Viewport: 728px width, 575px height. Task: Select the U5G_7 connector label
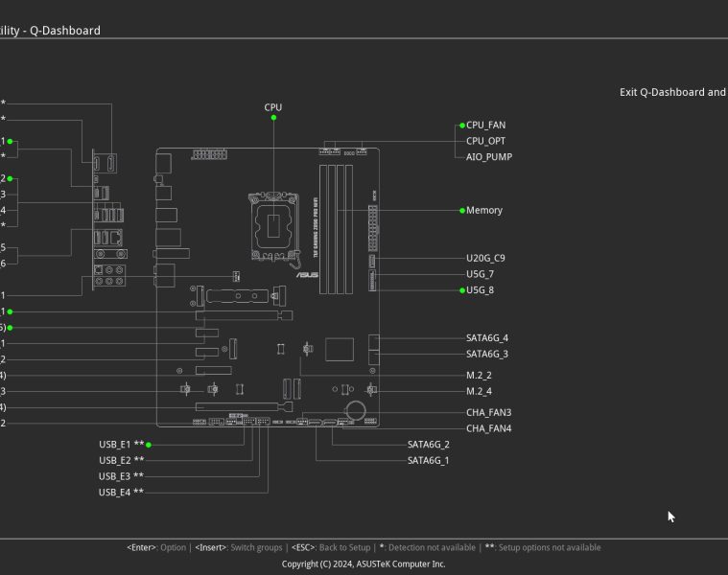(x=480, y=274)
